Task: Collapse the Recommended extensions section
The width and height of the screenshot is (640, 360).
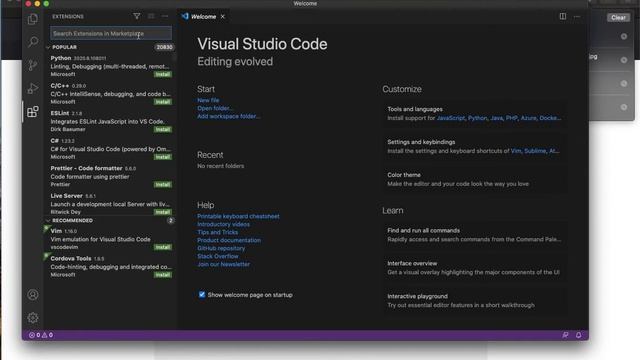Action: click(48, 220)
